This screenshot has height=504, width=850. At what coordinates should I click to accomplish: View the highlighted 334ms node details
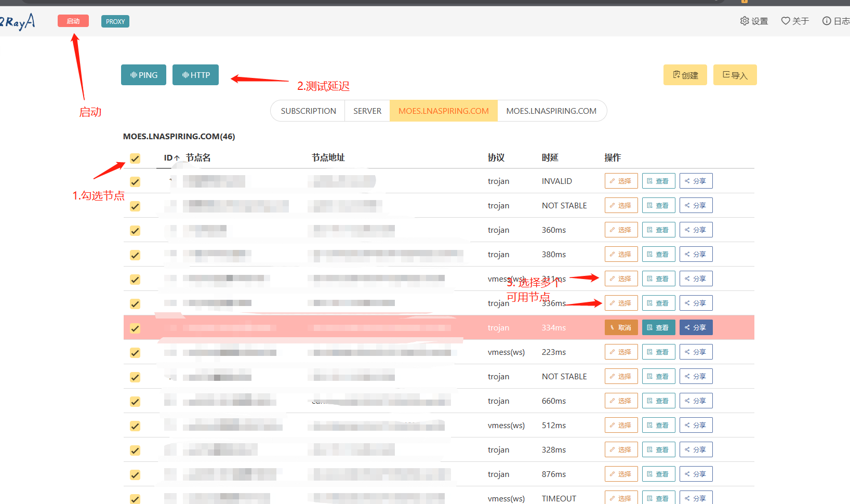pos(658,327)
